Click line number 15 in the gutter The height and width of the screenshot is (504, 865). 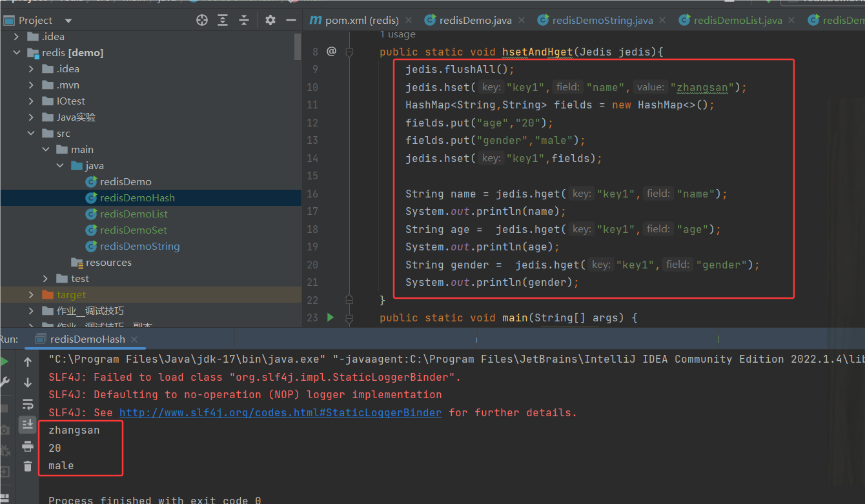tap(312, 176)
